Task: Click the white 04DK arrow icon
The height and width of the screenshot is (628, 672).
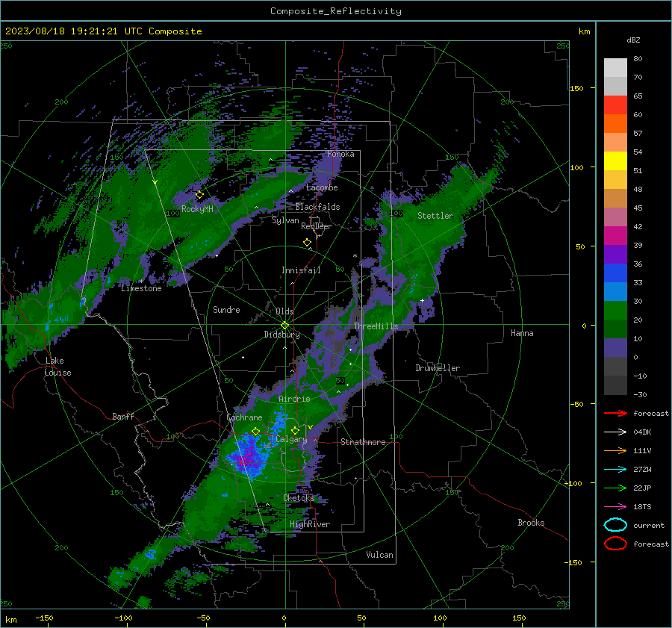Action: 615,432
